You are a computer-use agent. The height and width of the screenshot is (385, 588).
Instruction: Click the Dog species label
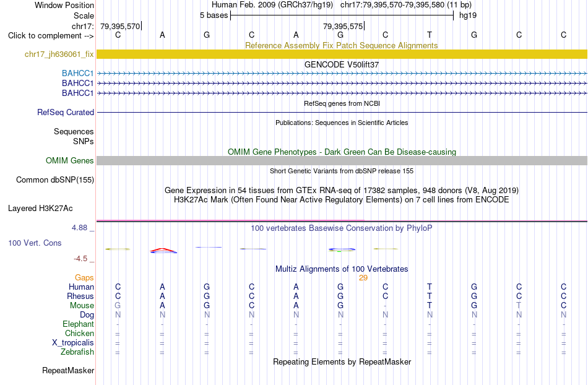[x=87, y=315]
